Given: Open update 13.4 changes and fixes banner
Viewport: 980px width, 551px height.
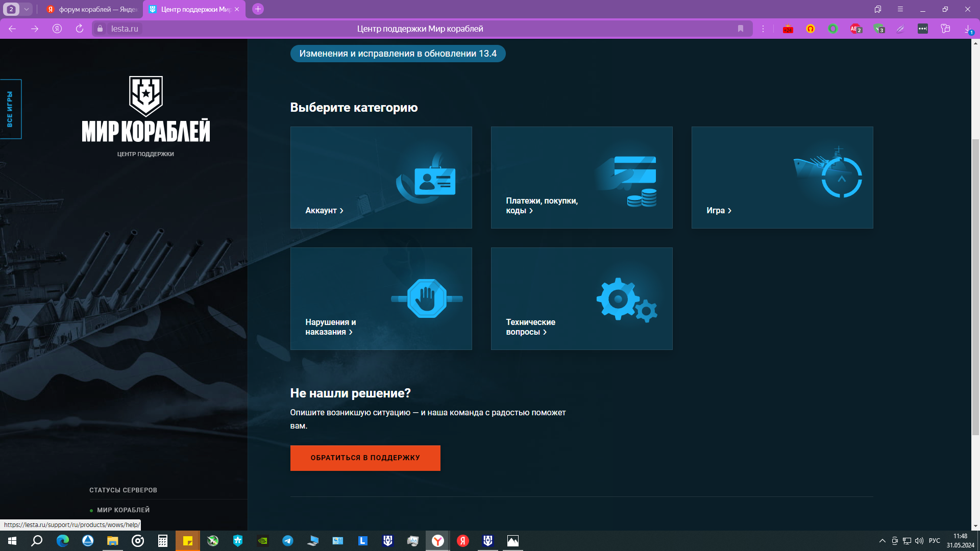Looking at the screenshot, I should coord(398,54).
